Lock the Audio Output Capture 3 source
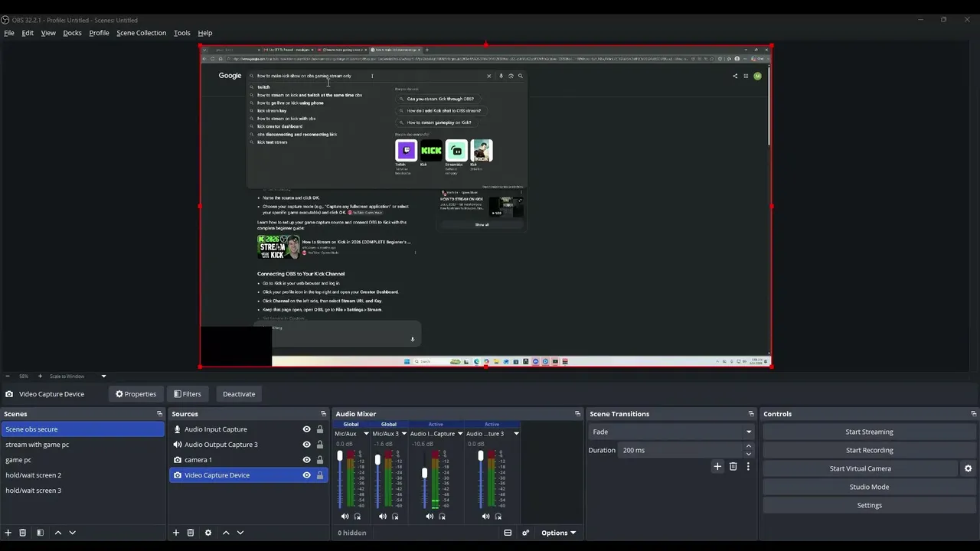Screen dimensions: 980x551 [320, 445]
